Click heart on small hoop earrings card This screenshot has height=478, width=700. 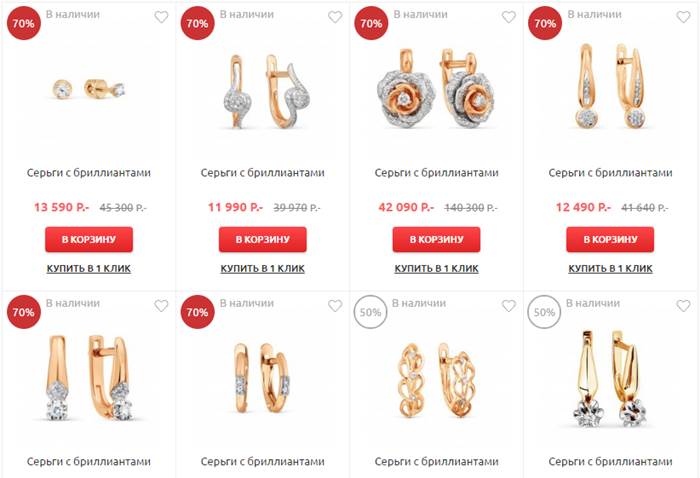pyautogui.click(x=335, y=306)
